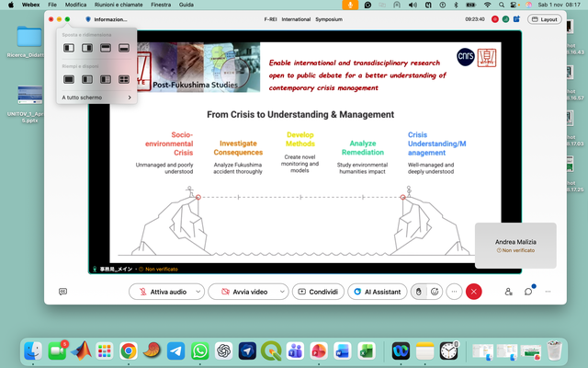Open Notes from the Dock

click(424, 351)
